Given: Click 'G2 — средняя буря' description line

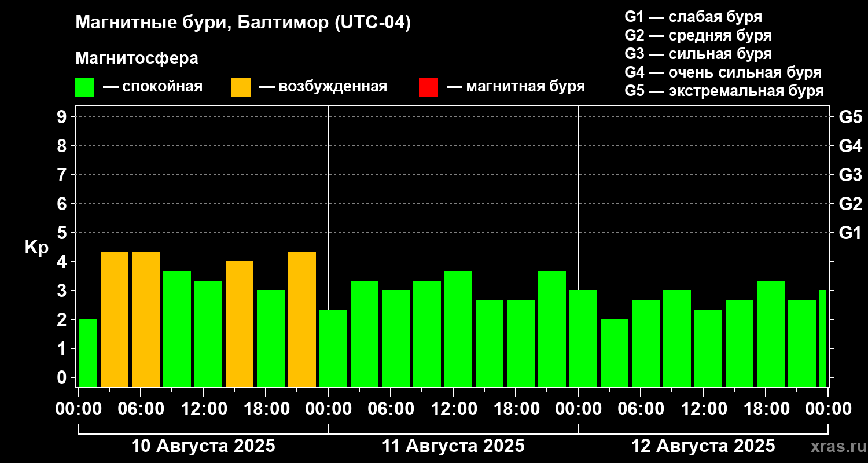Looking at the screenshot, I should (698, 35).
